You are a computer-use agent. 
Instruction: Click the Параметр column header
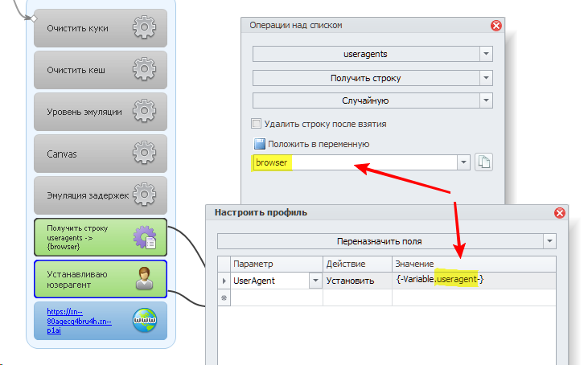click(x=277, y=264)
